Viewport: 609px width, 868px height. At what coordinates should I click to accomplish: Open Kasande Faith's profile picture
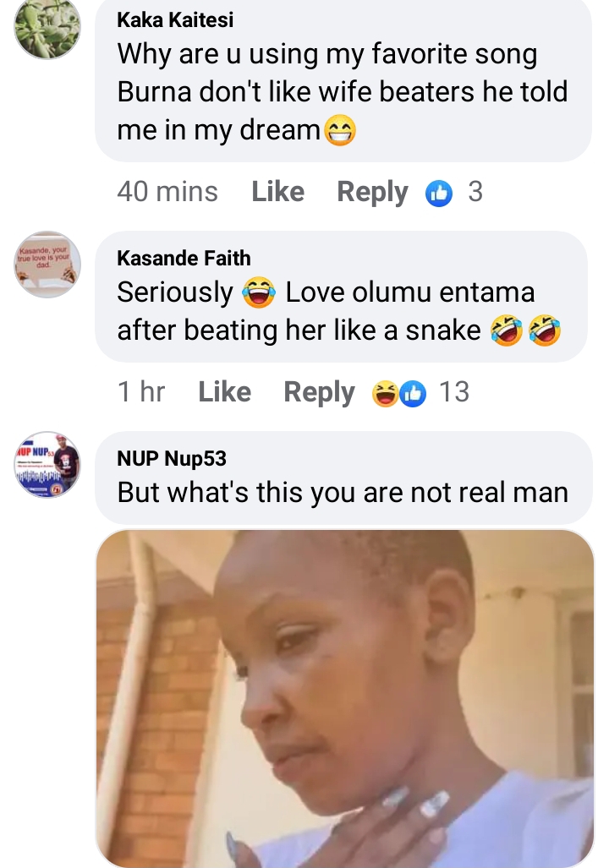click(48, 264)
